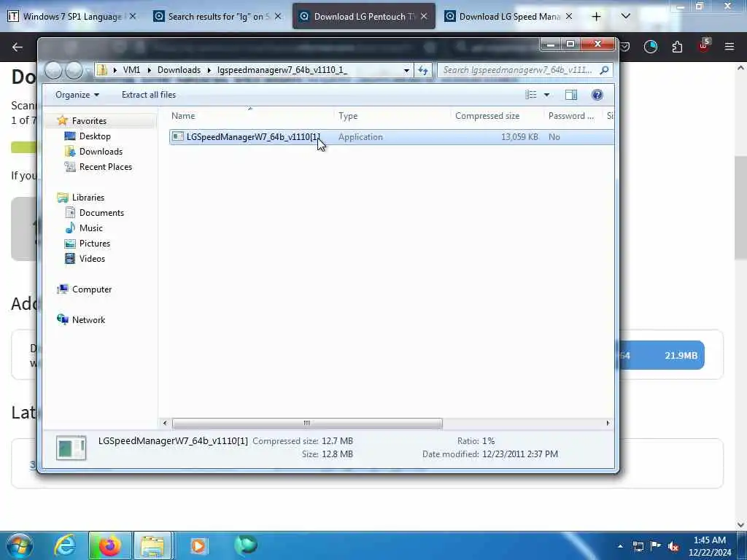
Task: Open Network in navigation pane
Action: click(88, 320)
